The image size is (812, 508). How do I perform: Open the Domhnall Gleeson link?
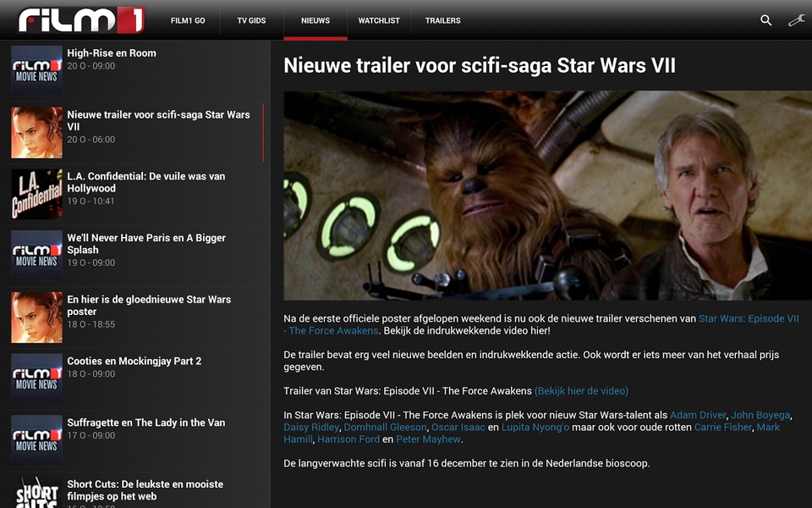coord(386,427)
